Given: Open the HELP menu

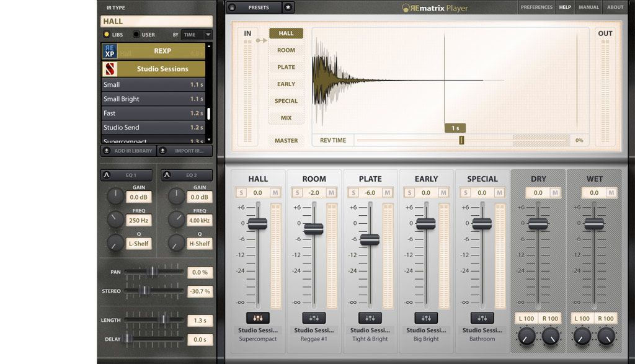Looking at the screenshot, I should 565,7.
